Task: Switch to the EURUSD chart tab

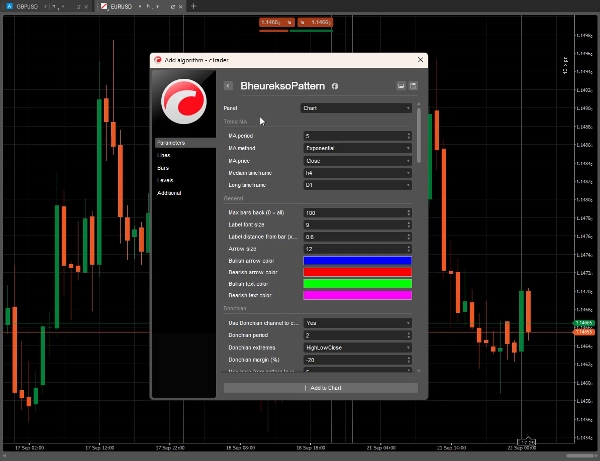Action: 139,7
